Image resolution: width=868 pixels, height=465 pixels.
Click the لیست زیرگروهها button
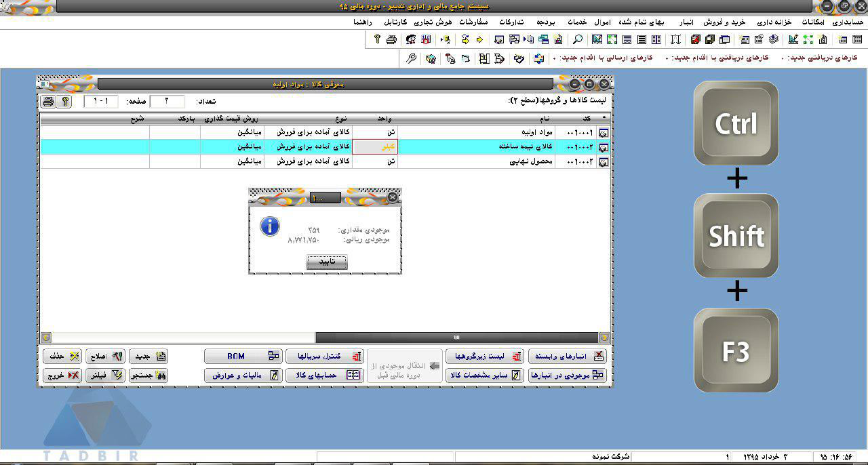(x=485, y=356)
